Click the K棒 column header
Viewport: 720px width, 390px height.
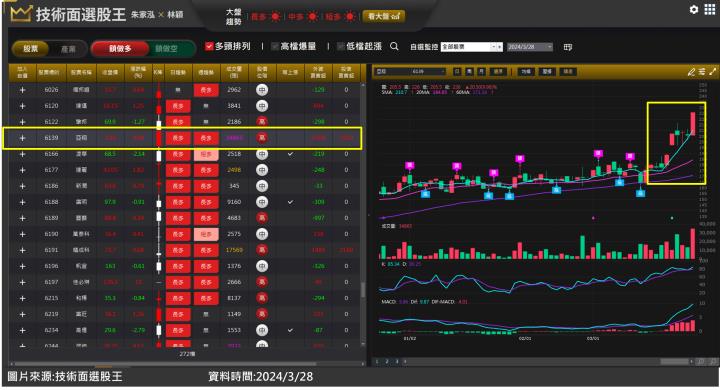pos(158,73)
